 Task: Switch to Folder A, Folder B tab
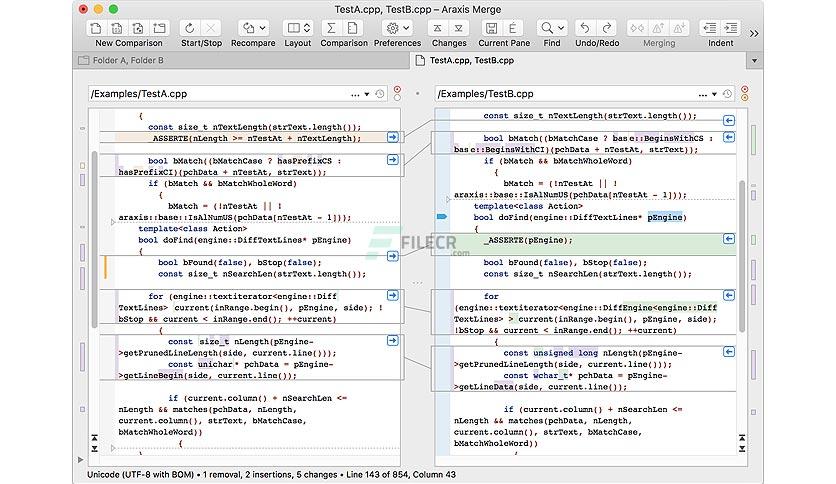241,60
